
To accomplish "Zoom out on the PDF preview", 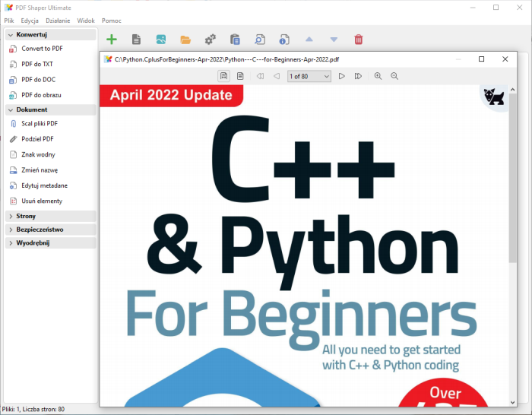I will pos(394,76).
